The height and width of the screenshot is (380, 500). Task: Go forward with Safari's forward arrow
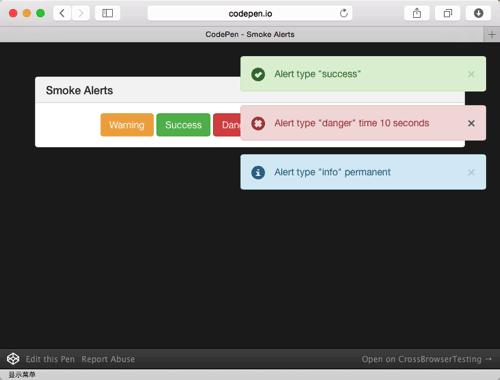(x=81, y=13)
